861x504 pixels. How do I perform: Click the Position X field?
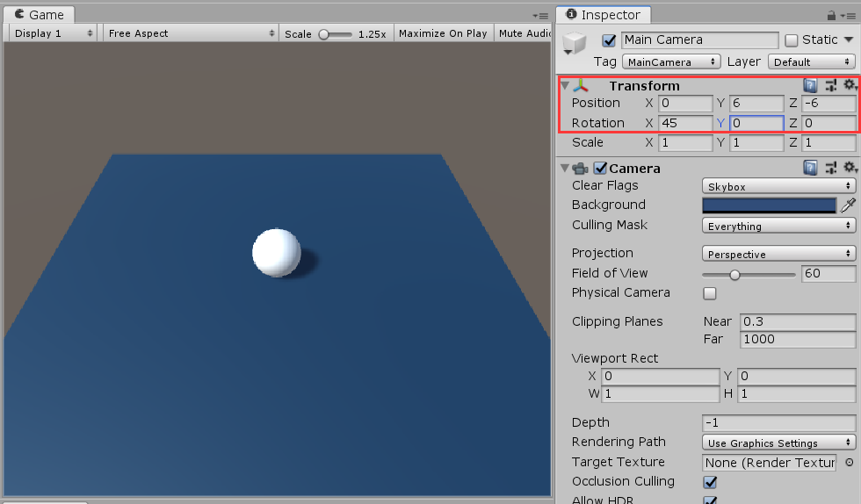686,104
